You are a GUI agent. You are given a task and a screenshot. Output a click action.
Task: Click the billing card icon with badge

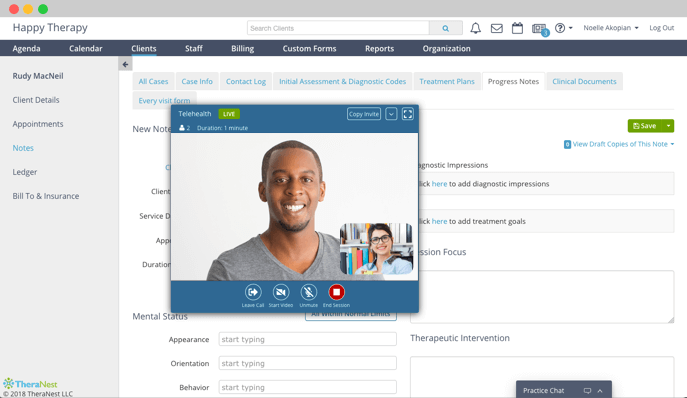tap(540, 29)
